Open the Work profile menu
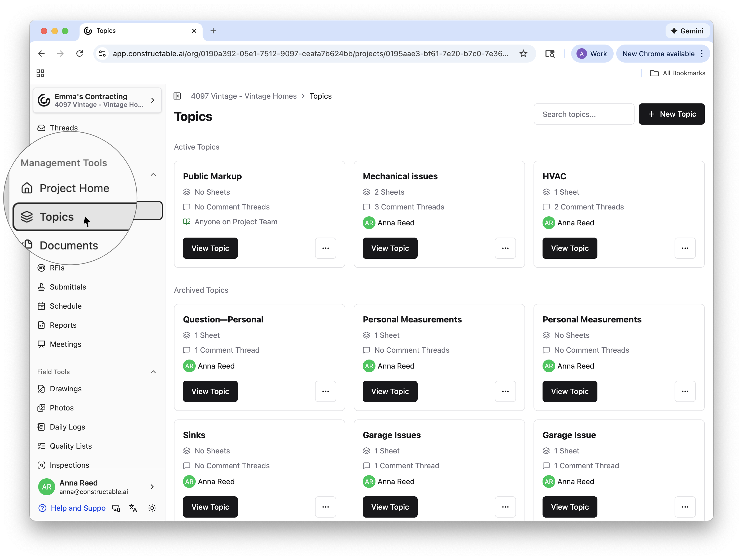The image size is (743, 560). click(x=592, y=53)
